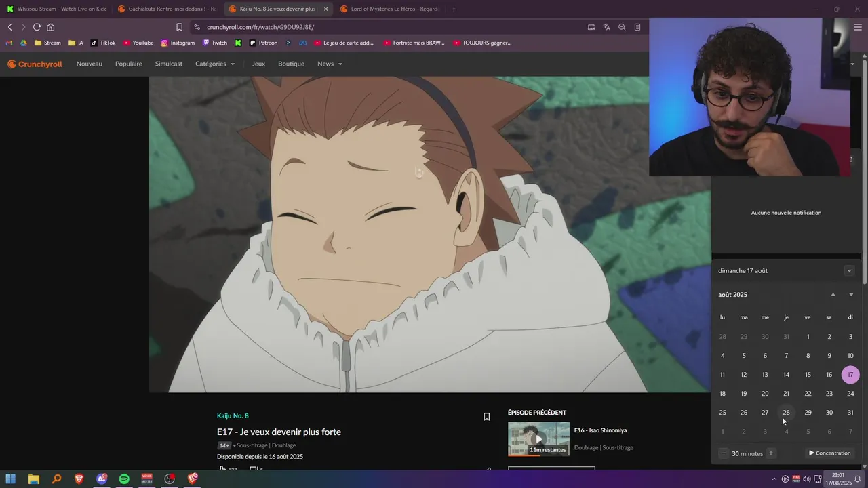
Task: Open the Elgato tray icon
Action: click(785, 479)
